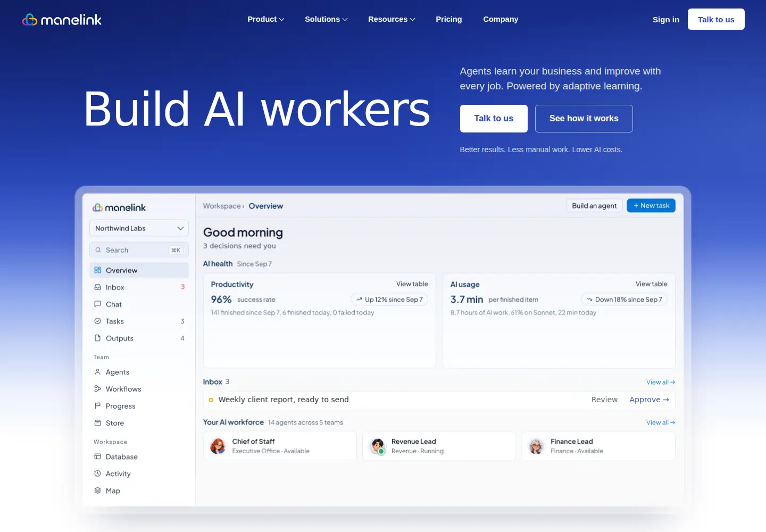Viewport: 766px width, 532px height.
Task: Expand the Product menu in the navigation
Action: tap(266, 19)
